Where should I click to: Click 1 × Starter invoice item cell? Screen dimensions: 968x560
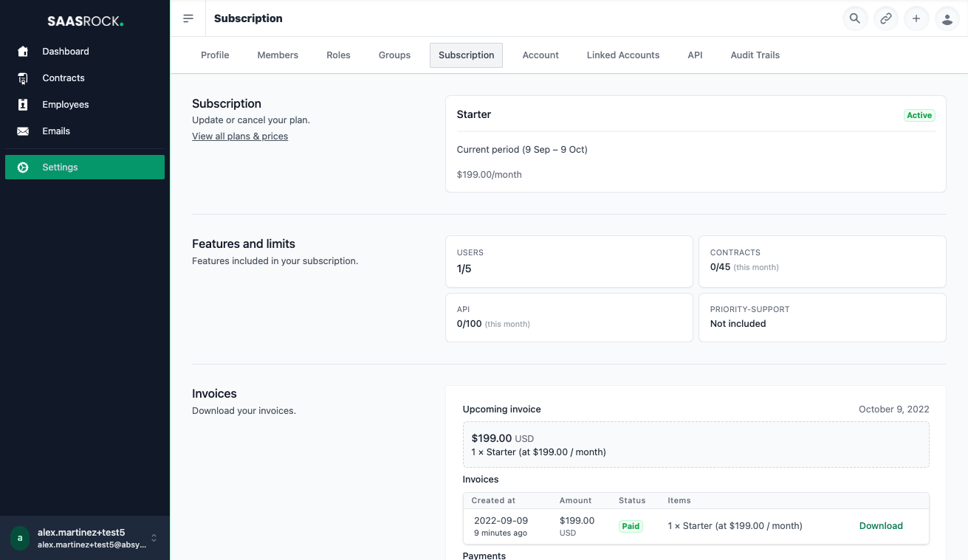735,526
